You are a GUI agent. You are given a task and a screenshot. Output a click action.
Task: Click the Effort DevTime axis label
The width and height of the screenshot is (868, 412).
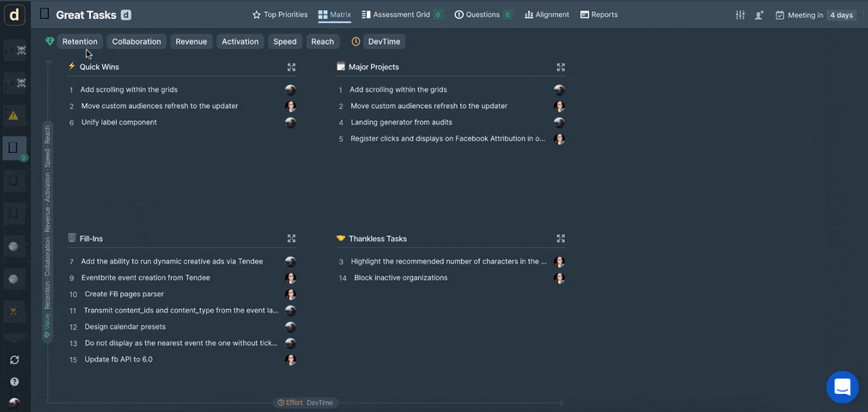305,403
